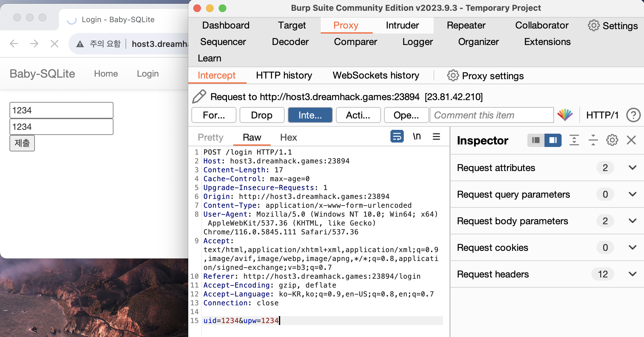Open the Learn tab
The image size is (644, 337).
(x=209, y=58)
